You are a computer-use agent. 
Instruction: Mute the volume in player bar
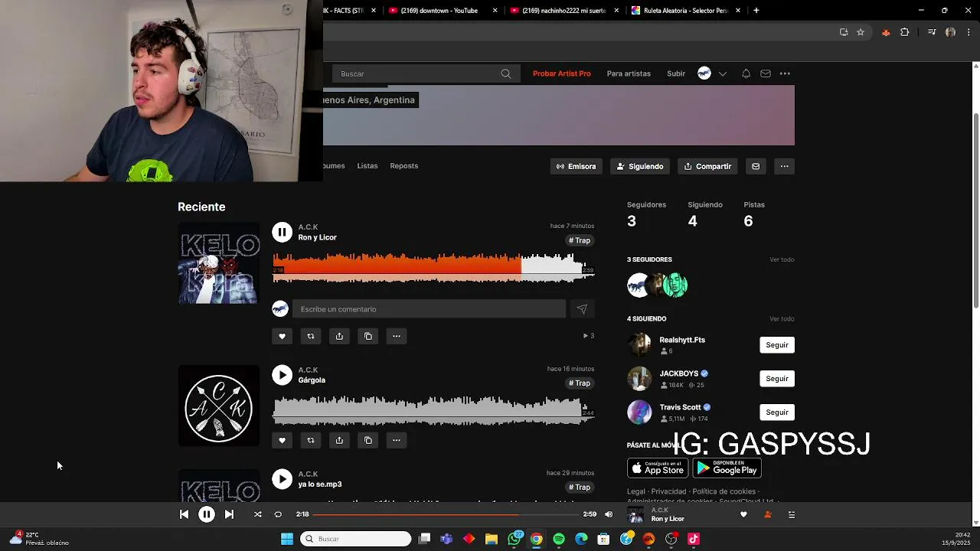pos(609,514)
